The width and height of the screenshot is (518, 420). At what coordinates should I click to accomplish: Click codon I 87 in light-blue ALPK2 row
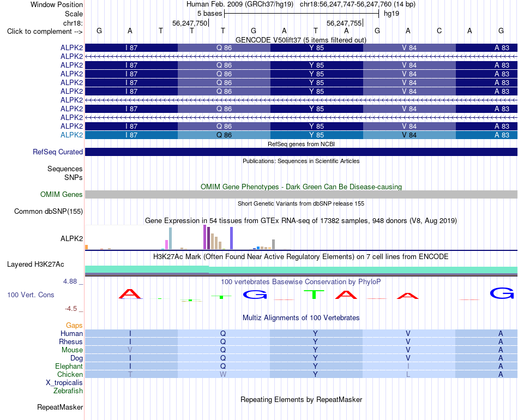pyautogui.click(x=131, y=135)
